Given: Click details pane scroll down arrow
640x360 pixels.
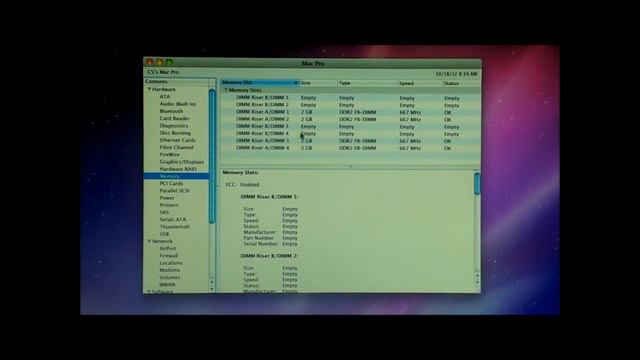Looking at the screenshot, I should 477,282.
